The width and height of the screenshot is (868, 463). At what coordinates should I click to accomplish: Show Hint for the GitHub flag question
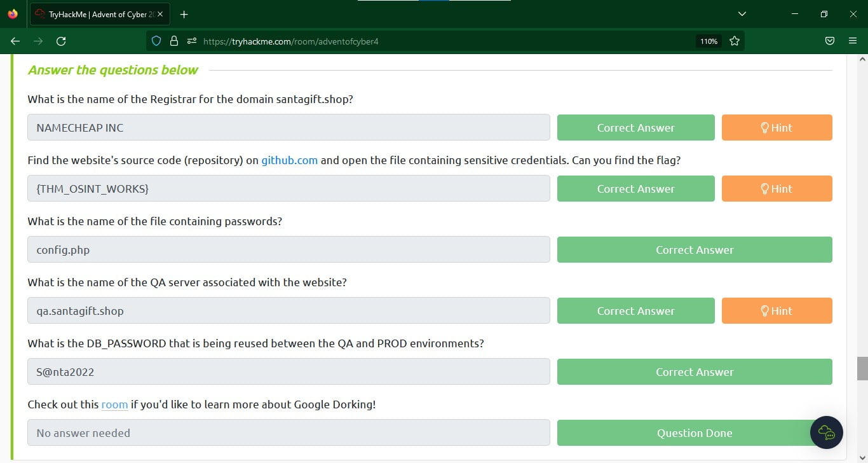(x=776, y=188)
